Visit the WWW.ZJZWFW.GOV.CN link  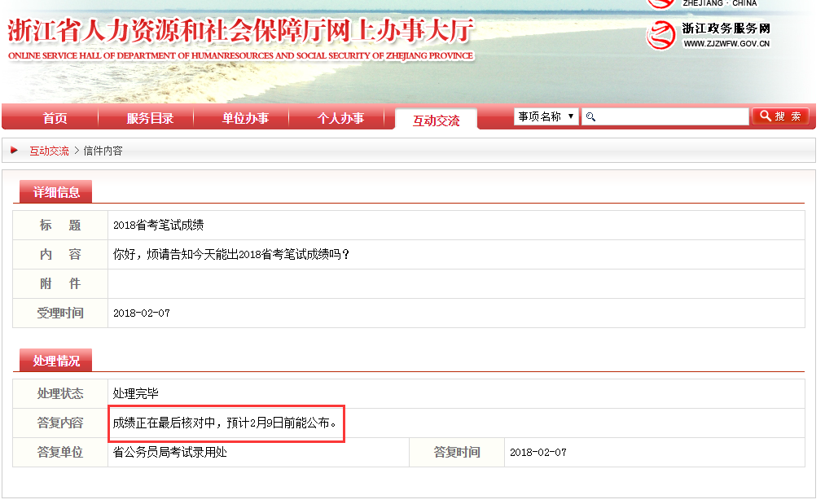pyautogui.click(x=726, y=44)
